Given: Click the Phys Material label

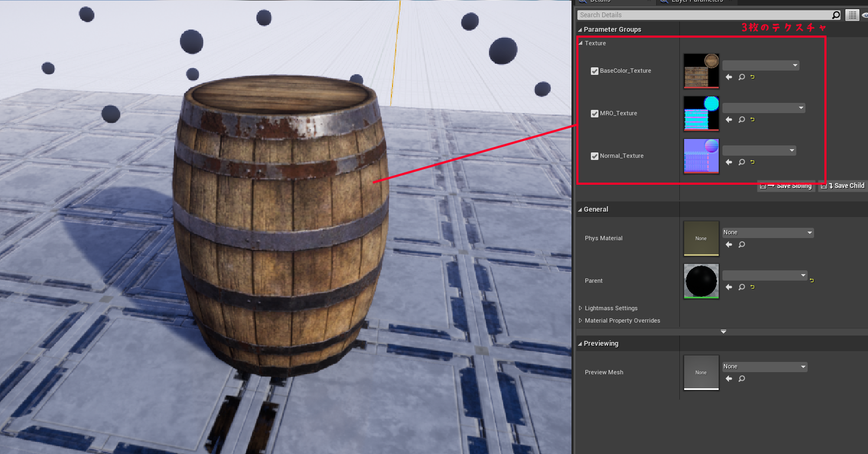Looking at the screenshot, I should (603, 238).
